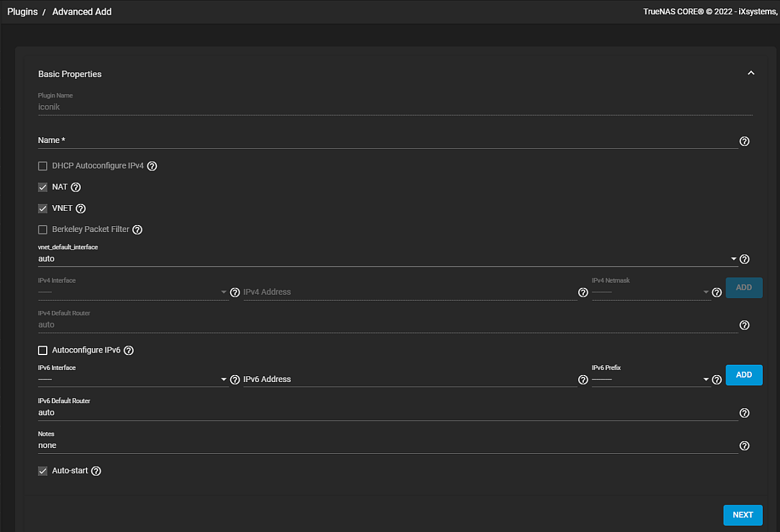Show help for Notes field
The width and height of the screenshot is (780, 532).
744,446
